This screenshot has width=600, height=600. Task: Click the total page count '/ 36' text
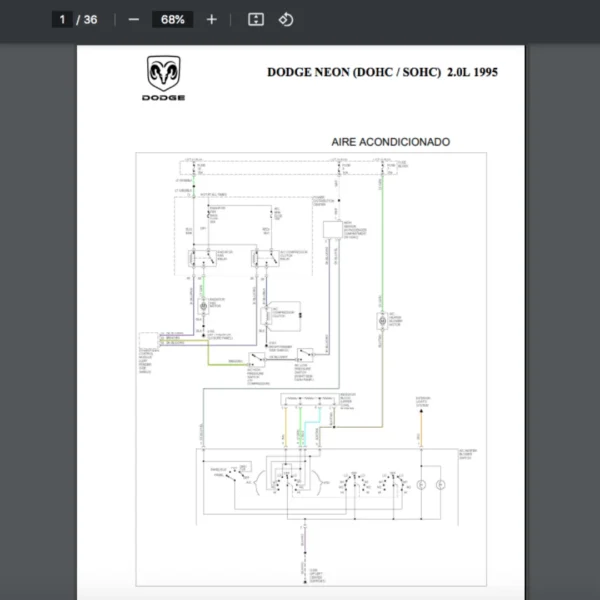(x=87, y=20)
